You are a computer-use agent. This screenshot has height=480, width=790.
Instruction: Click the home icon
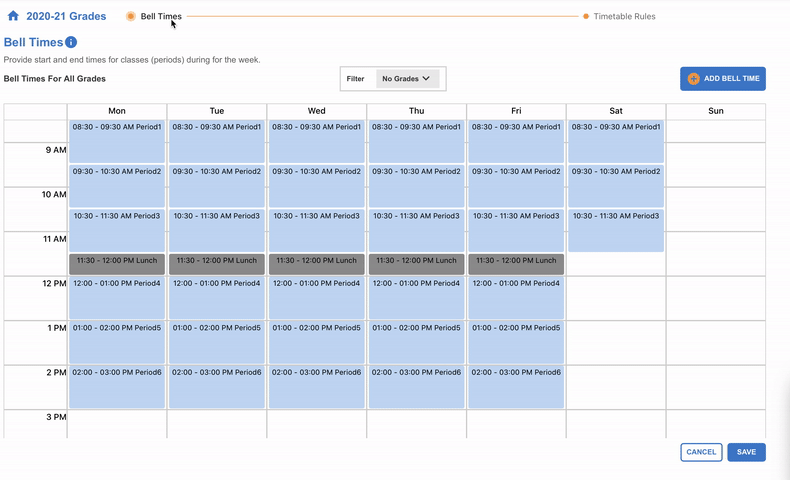(13, 16)
